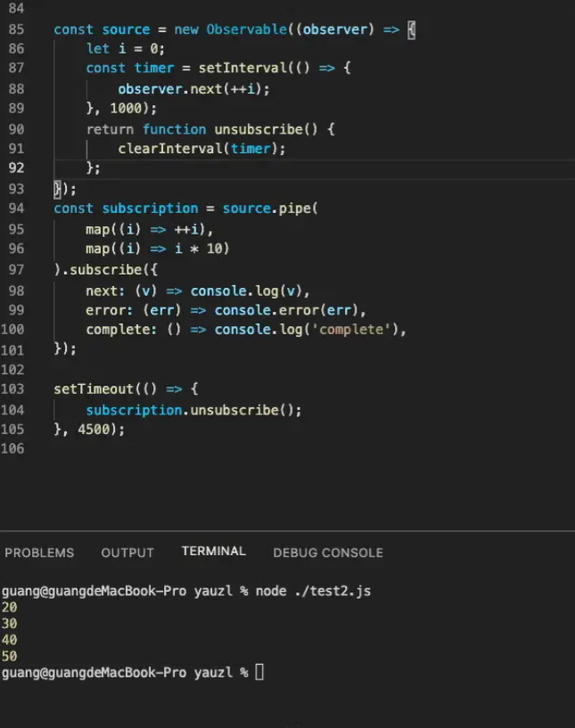Click the complete: key on line 100
The image size is (575, 728).
pyautogui.click(x=121, y=329)
